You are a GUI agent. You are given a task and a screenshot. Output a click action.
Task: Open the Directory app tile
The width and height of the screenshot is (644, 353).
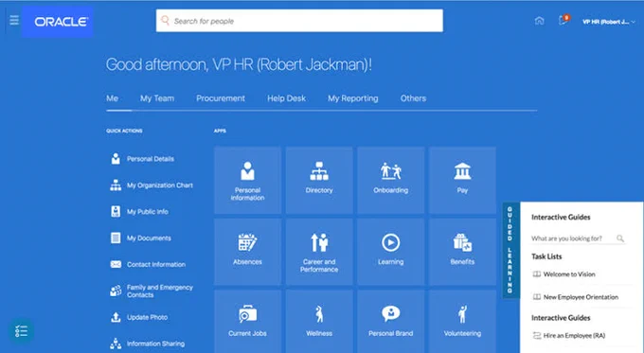tap(319, 181)
